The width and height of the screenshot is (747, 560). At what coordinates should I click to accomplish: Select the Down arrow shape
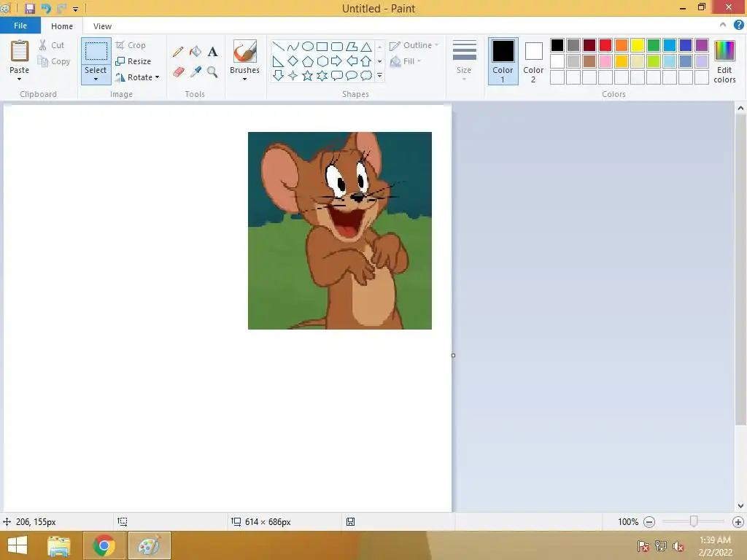[278, 75]
